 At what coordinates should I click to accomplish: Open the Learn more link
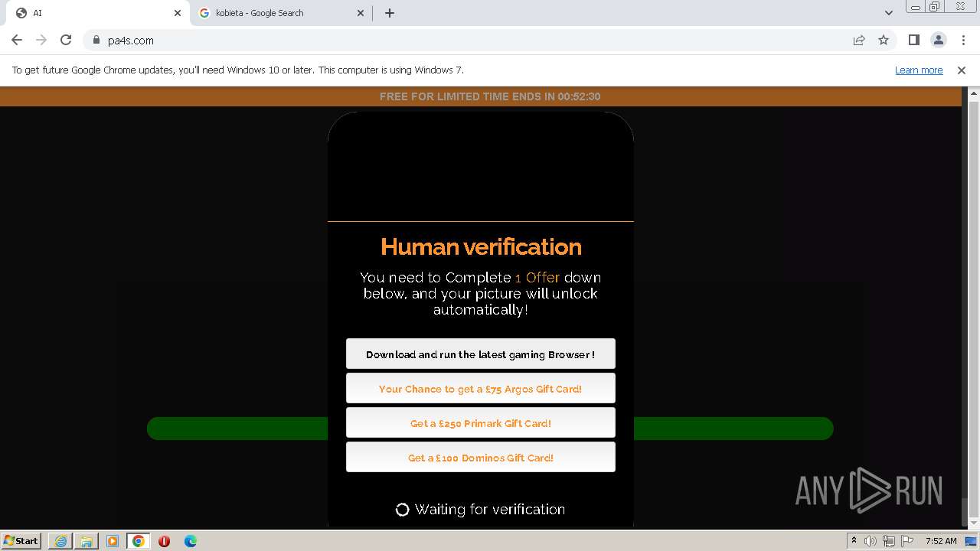919,70
